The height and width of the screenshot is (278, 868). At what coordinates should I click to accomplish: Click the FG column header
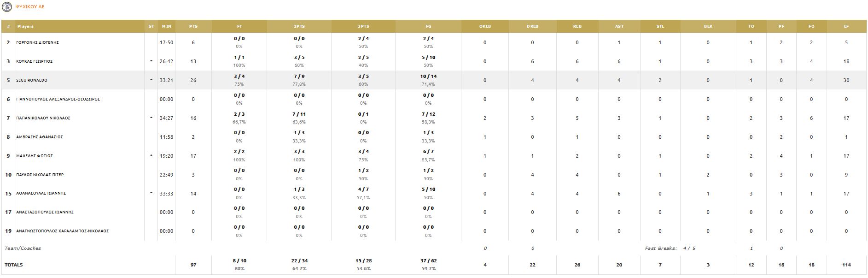(x=428, y=26)
